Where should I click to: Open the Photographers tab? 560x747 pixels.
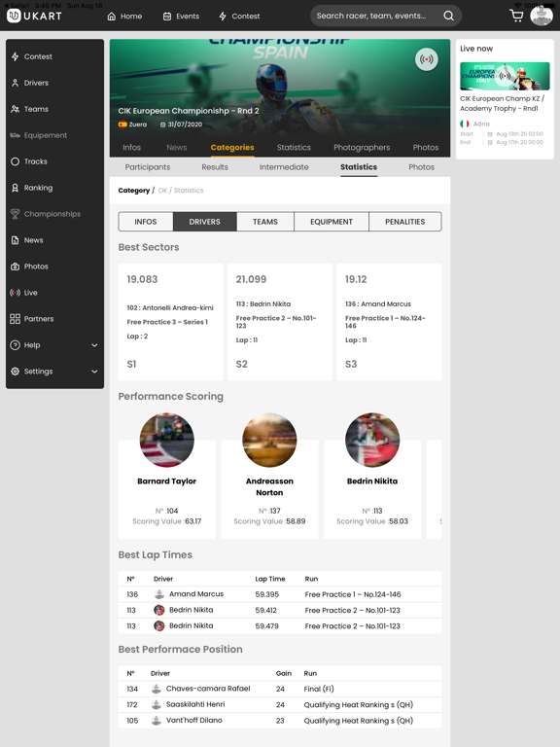(362, 147)
